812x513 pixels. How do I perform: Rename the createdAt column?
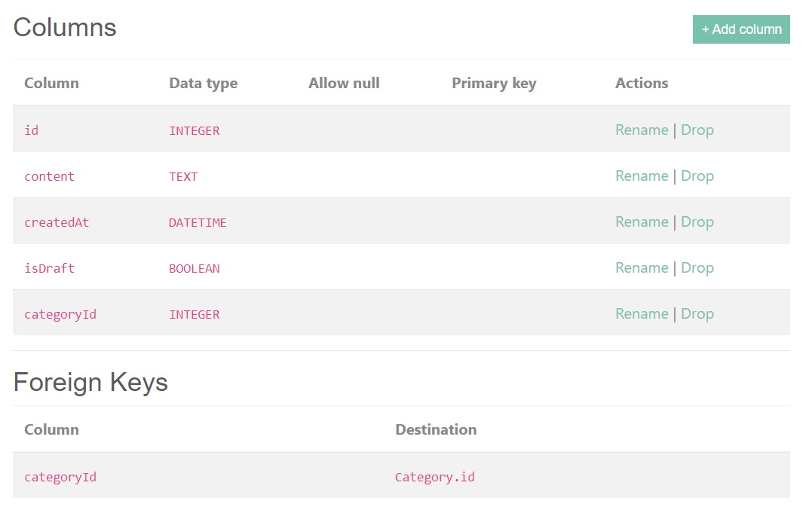coord(642,221)
